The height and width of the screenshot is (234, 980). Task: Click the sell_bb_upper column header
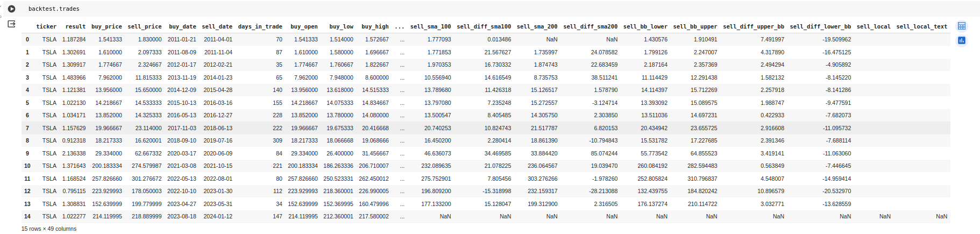(695, 26)
